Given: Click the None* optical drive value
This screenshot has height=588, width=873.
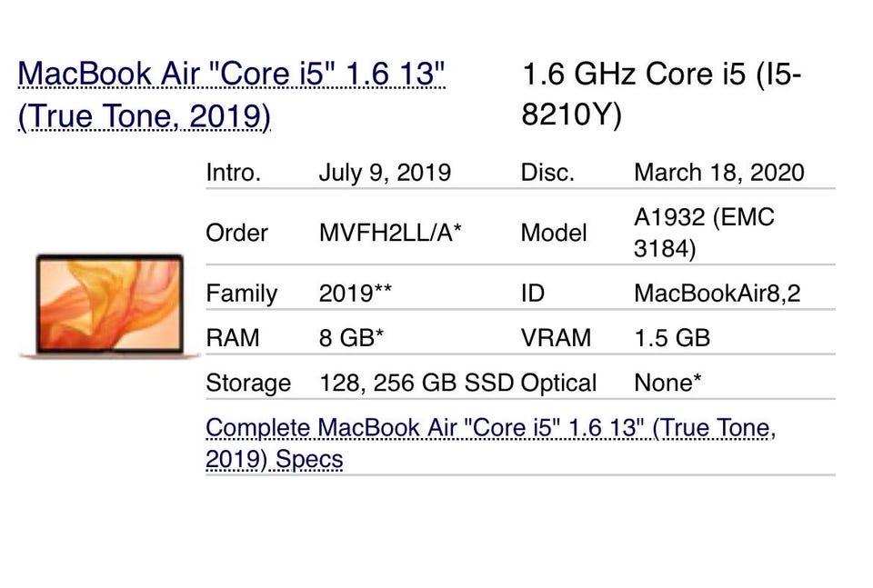Looking at the screenshot, I should tap(667, 383).
